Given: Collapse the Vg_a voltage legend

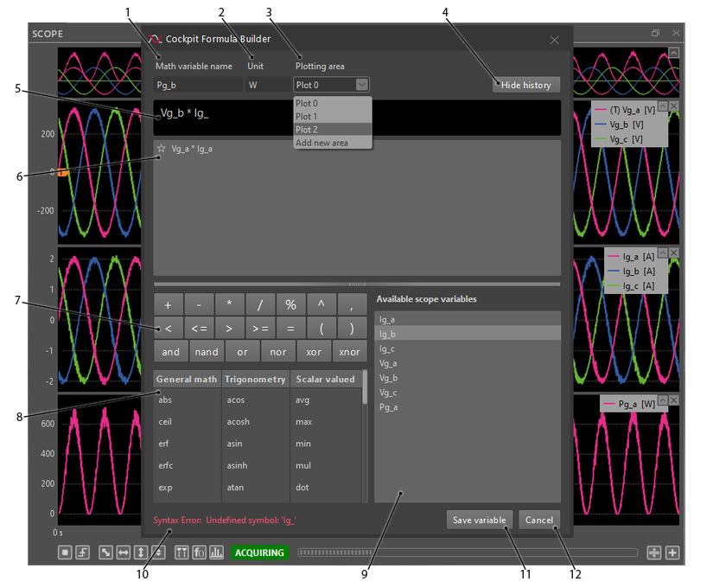Looking at the screenshot, I should click(661, 105).
